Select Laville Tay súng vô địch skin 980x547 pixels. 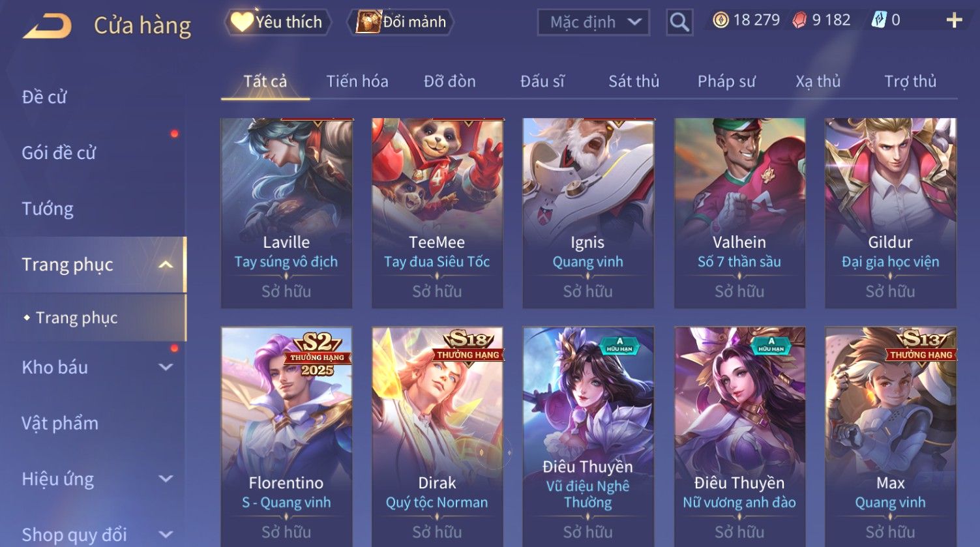(x=286, y=213)
